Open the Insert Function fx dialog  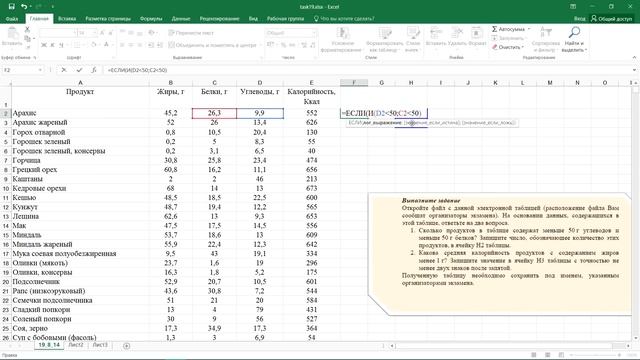pos(94,70)
